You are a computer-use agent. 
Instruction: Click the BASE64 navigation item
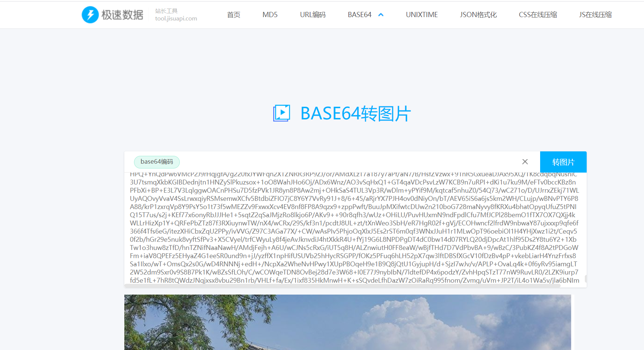[x=359, y=15]
